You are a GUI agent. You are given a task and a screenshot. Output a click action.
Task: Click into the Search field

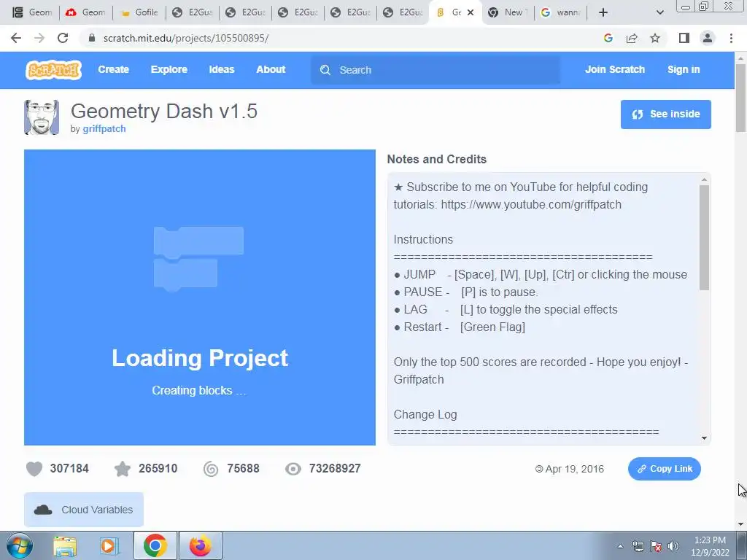pyautogui.click(x=436, y=70)
